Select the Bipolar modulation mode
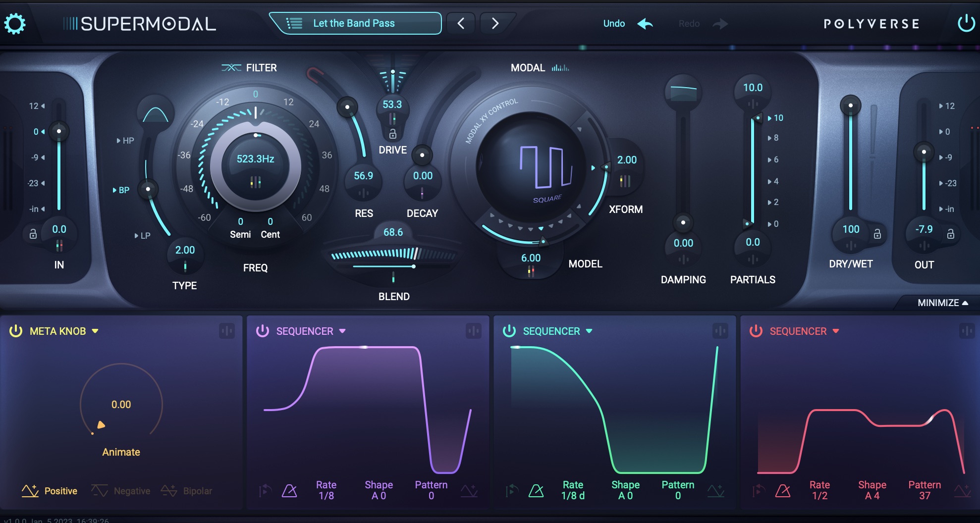980x523 pixels. coord(187,491)
